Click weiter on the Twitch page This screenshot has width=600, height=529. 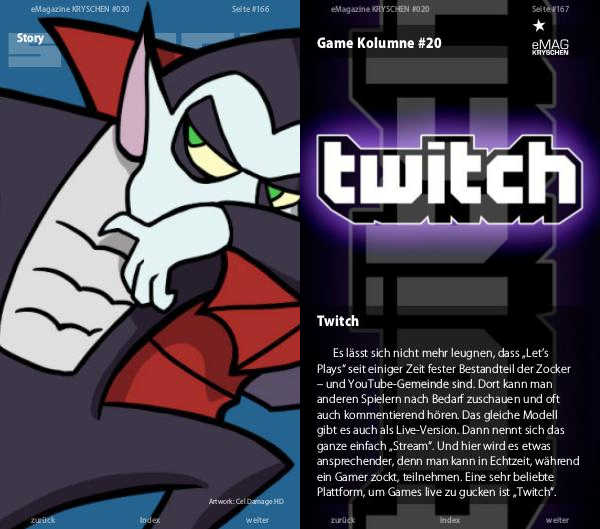point(557,520)
